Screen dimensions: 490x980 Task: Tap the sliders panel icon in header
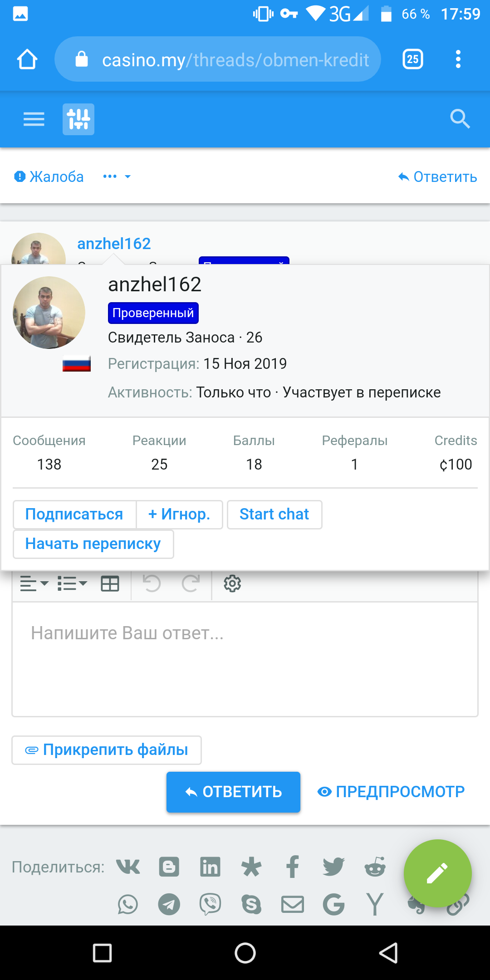click(x=78, y=119)
